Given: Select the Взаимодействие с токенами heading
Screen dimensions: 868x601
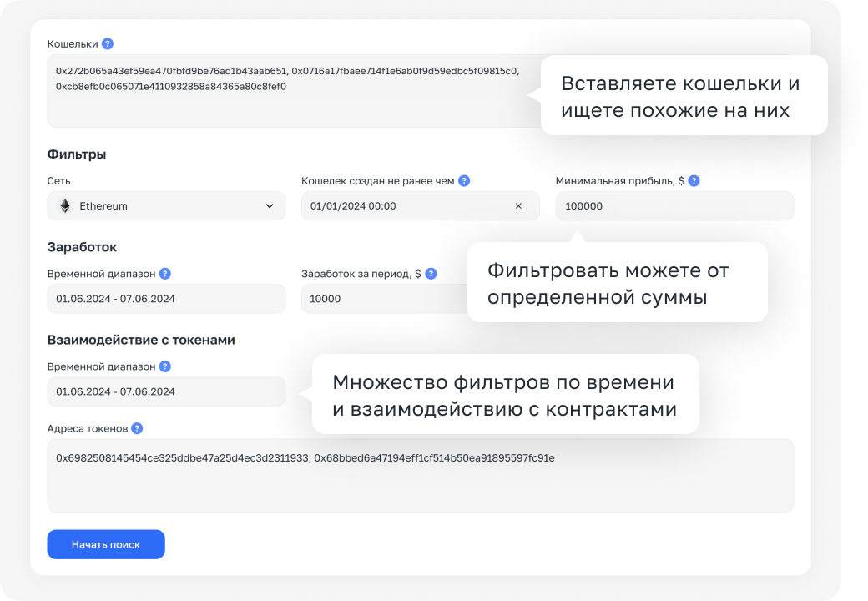Looking at the screenshot, I should pyautogui.click(x=141, y=340).
